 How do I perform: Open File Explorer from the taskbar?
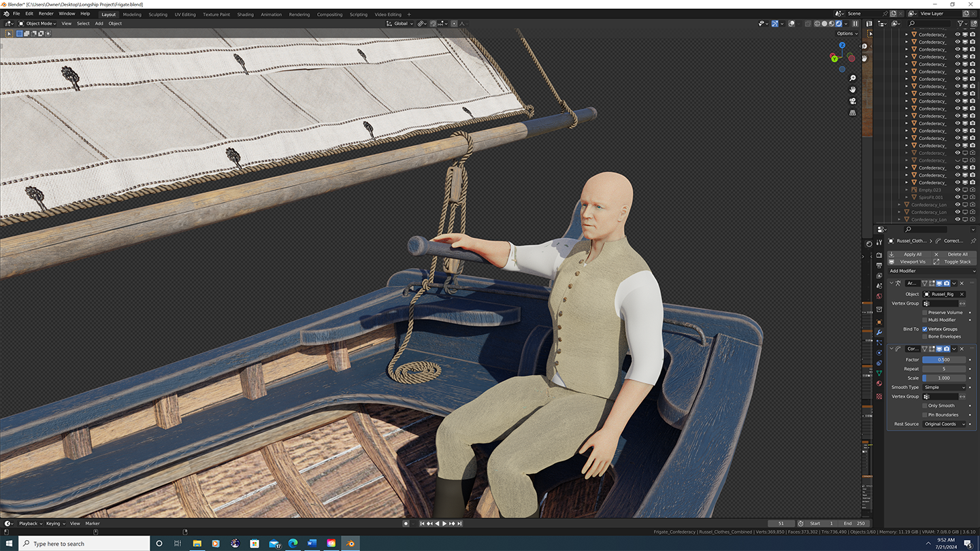pos(197,544)
